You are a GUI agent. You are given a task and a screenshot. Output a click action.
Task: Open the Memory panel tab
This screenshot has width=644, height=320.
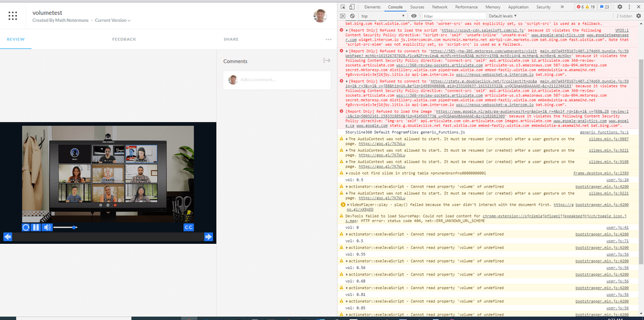tap(492, 7)
